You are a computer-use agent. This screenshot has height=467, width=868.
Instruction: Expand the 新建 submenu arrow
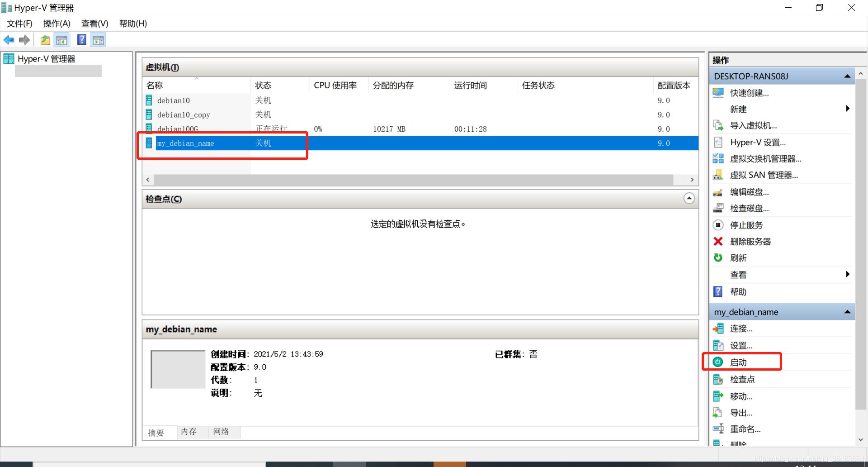pos(848,109)
